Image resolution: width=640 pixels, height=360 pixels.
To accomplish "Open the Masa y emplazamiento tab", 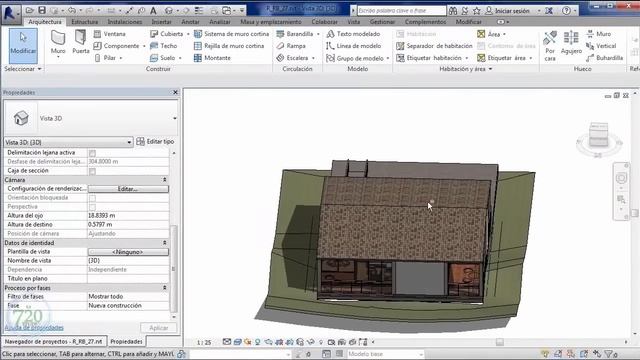I will [271, 22].
